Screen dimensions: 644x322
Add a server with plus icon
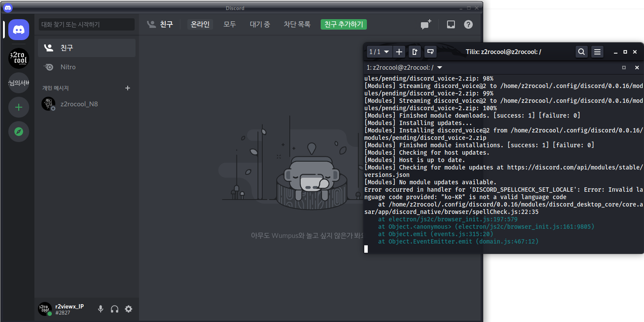[19, 107]
